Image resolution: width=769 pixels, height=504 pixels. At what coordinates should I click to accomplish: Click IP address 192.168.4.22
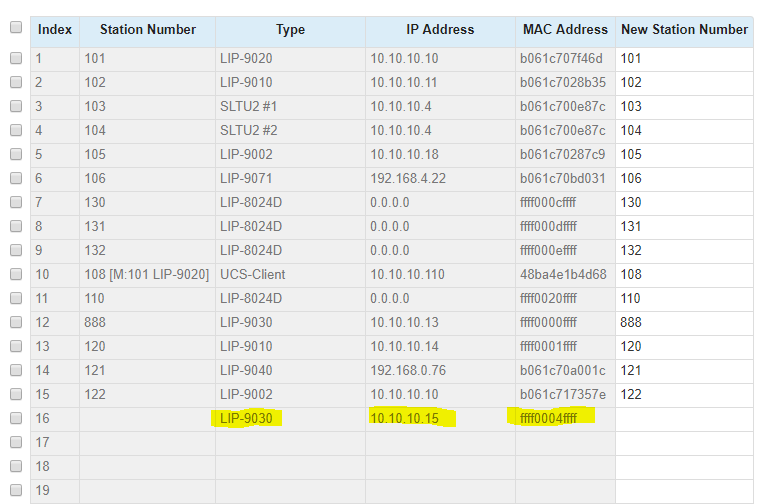coord(408,178)
